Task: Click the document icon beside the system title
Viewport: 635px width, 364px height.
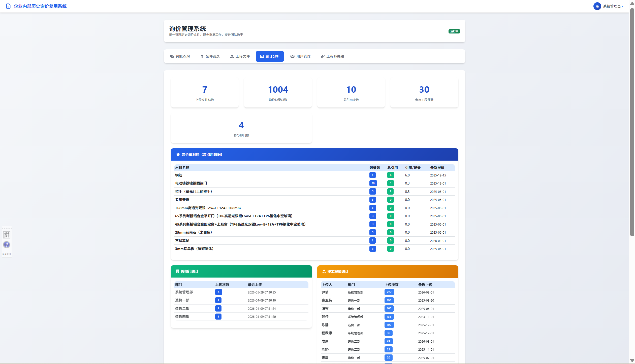Action: pos(8,6)
